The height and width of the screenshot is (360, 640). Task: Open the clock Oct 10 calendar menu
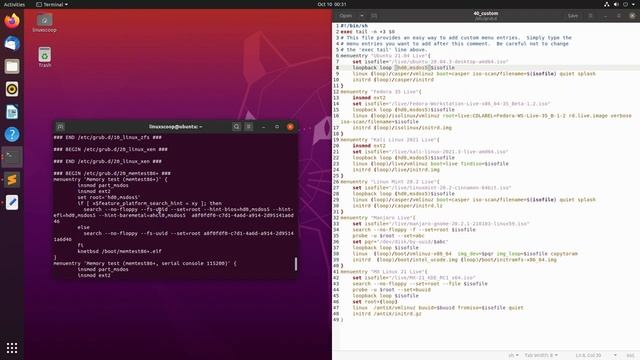pyautogui.click(x=332, y=4)
